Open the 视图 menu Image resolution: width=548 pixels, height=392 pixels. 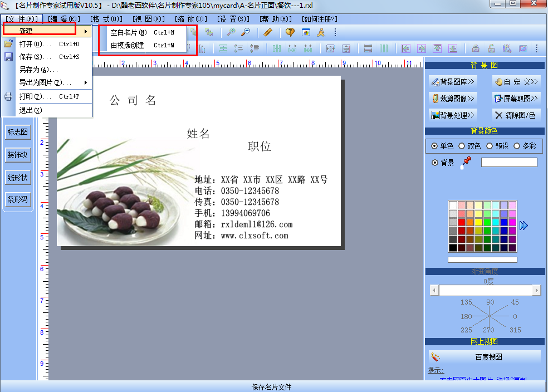click(149, 19)
